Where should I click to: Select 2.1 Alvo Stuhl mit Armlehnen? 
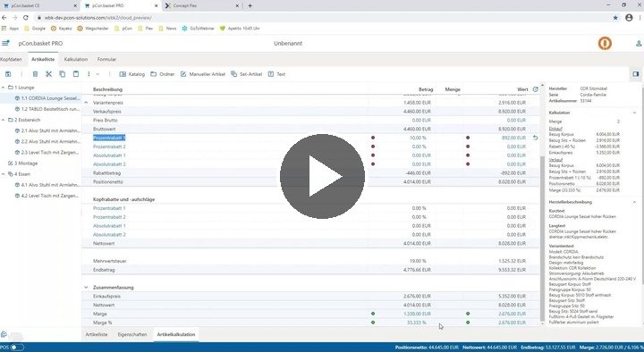47,130
